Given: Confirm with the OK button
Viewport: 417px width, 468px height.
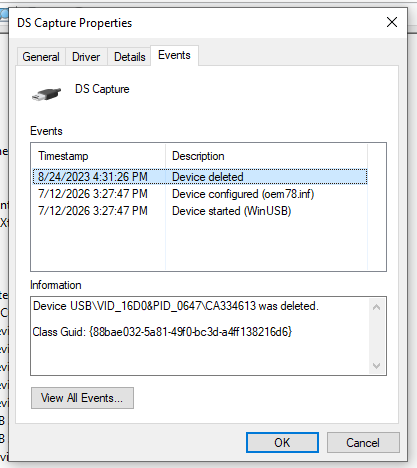Looking at the screenshot, I should (x=282, y=443).
